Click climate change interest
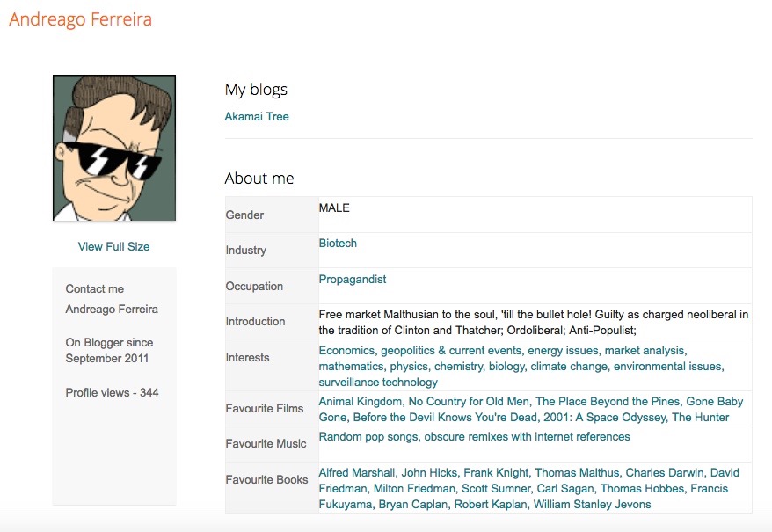 point(568,367)
